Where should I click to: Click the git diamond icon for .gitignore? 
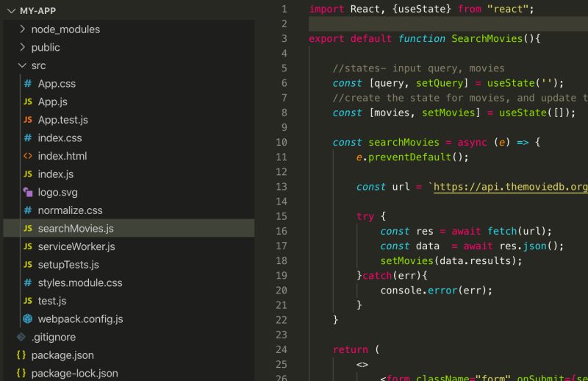click(21, 337)
